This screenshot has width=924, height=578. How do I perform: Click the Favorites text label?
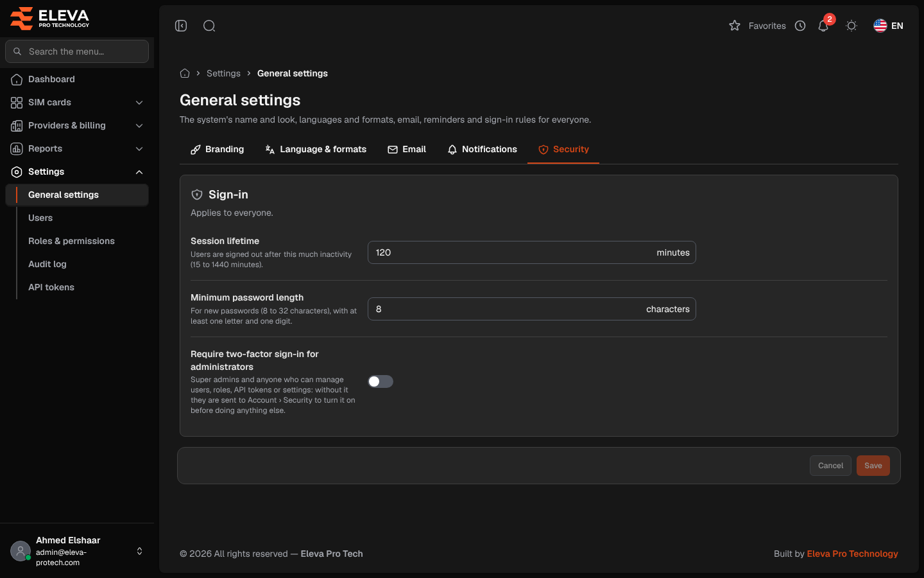767,26
